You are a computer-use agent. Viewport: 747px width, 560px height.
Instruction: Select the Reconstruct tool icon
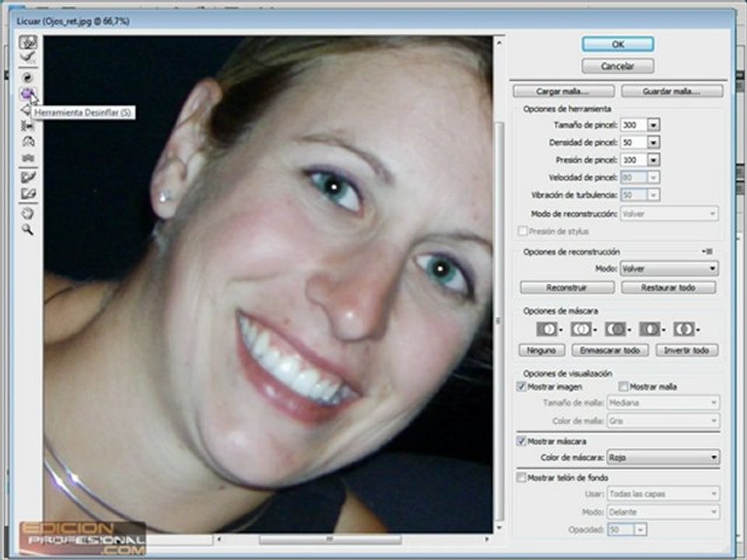point(28,58)
